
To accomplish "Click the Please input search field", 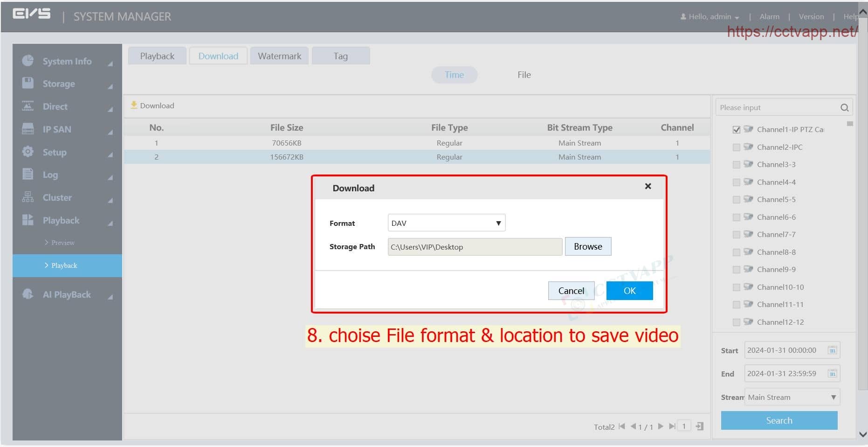I will coord(778,108).
